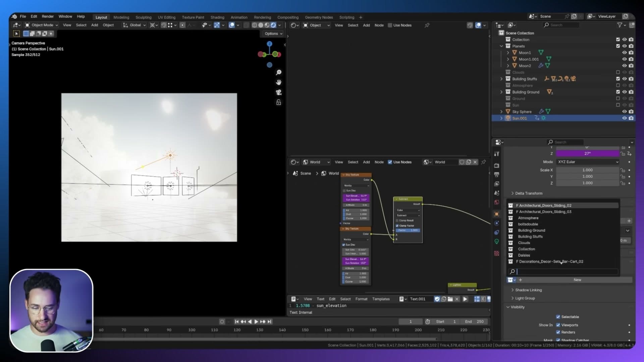Hide Sun.001 with its eye icon
The image size is (644, 362).
tap(624, 118)
